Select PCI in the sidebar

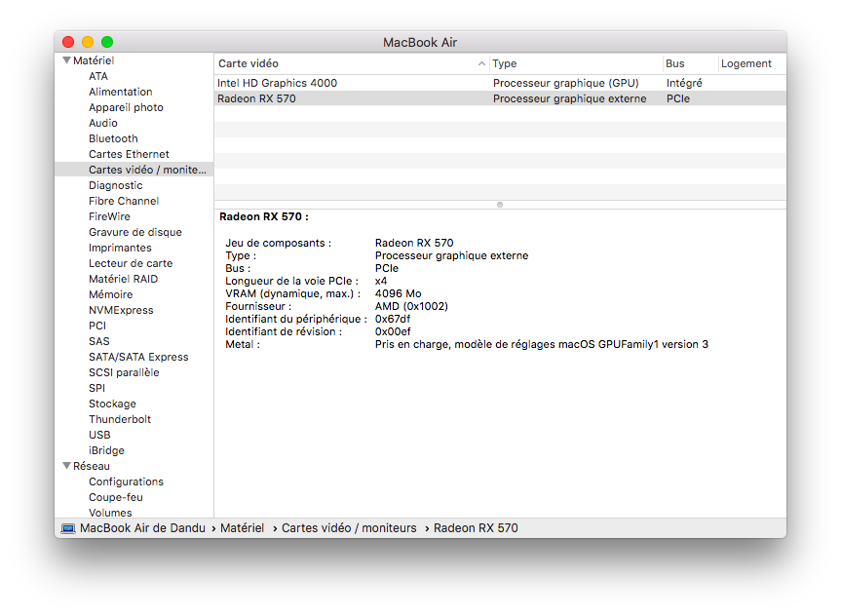tap(97, 326)
